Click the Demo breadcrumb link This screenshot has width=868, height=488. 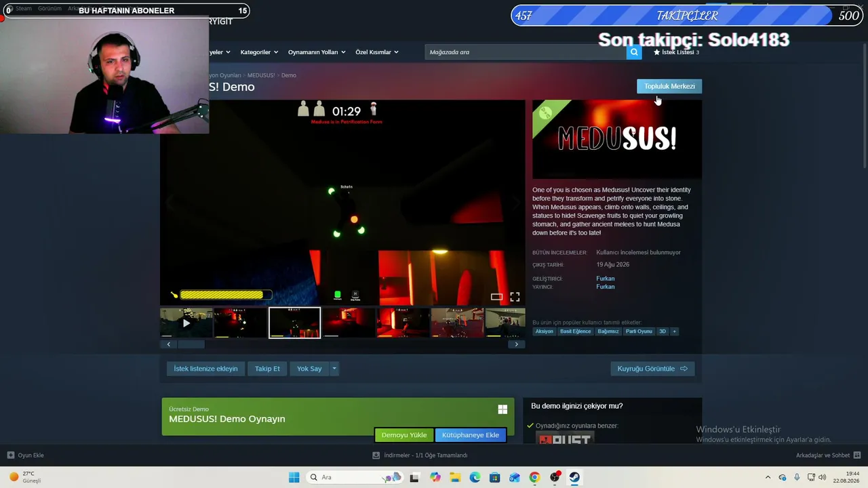tap(289, 75)
